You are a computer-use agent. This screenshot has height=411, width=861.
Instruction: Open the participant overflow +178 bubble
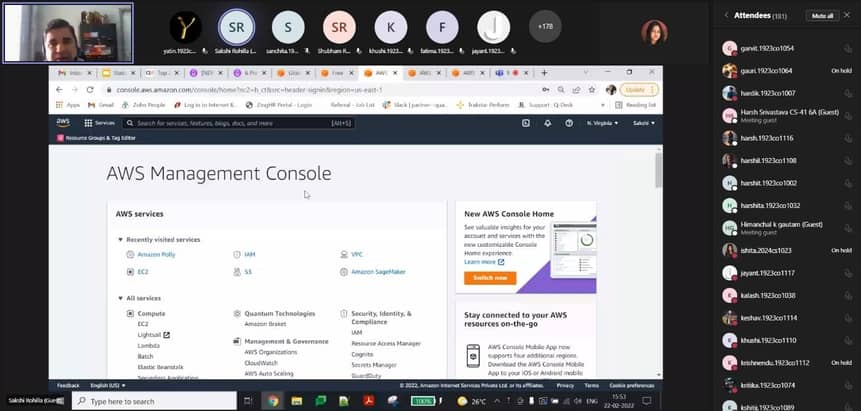point(544,27)
